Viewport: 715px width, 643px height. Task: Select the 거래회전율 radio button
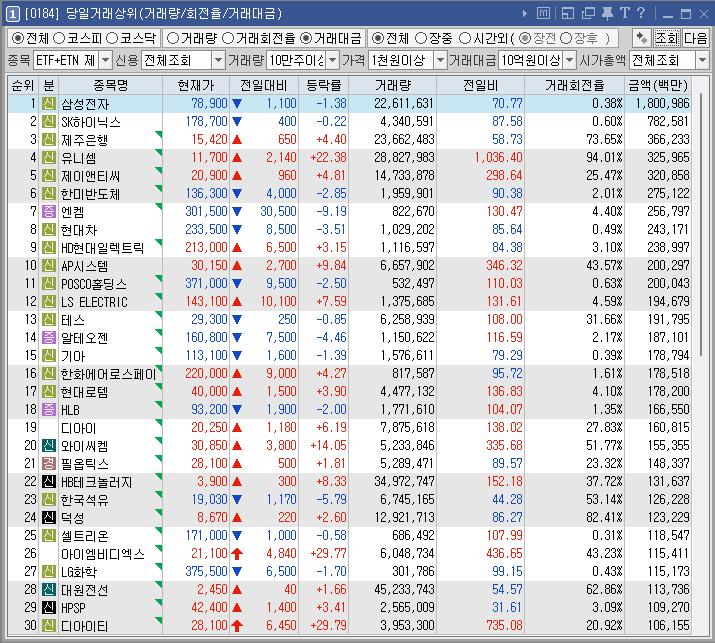point(228,38)
